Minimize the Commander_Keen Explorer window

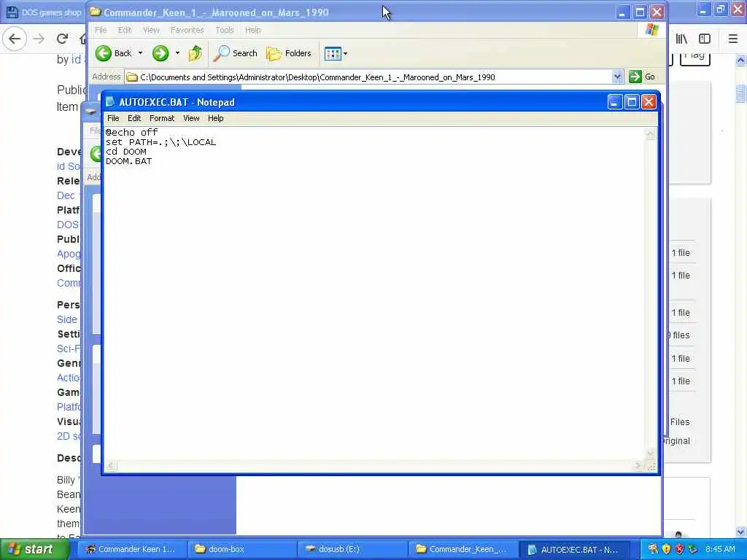click(622, 12)
